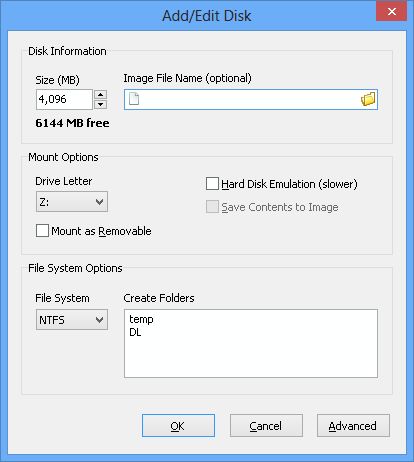The width and height of the screenshot is (414, 462).
Task: Focus the Image File Name text field
Action: pyautogui.click(x=251, y=99)
